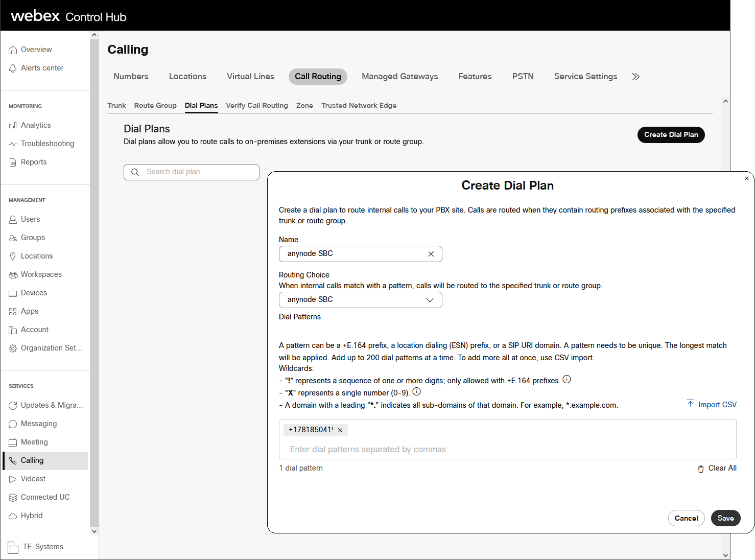Image resolution: width=755 pixels, height=560 pixels.
Task: Click the Reports document icon
Action: coord(13,162)
